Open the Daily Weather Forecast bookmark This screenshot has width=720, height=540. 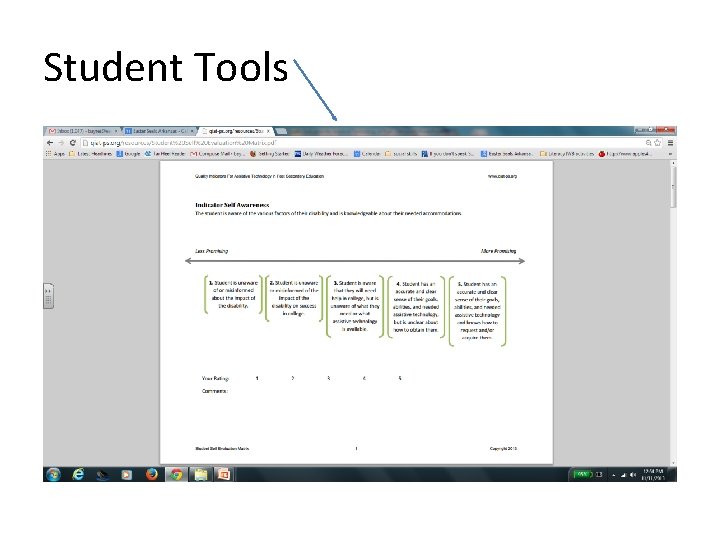[321, 154]
